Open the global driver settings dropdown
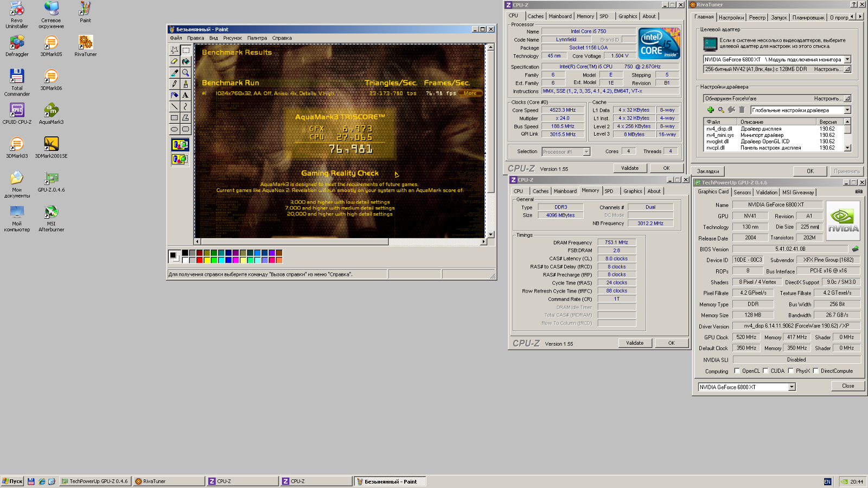This screenshot has height=488, width=868. 847,110
